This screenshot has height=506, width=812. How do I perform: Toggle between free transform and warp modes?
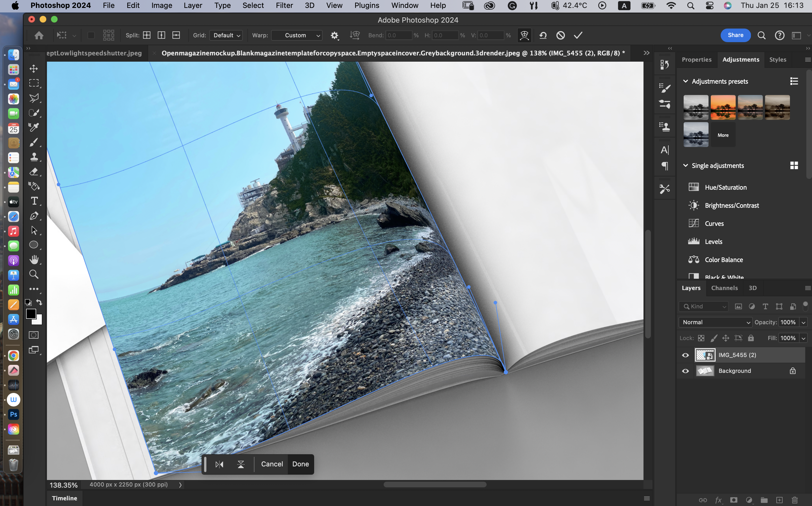[x=524, y=35]
